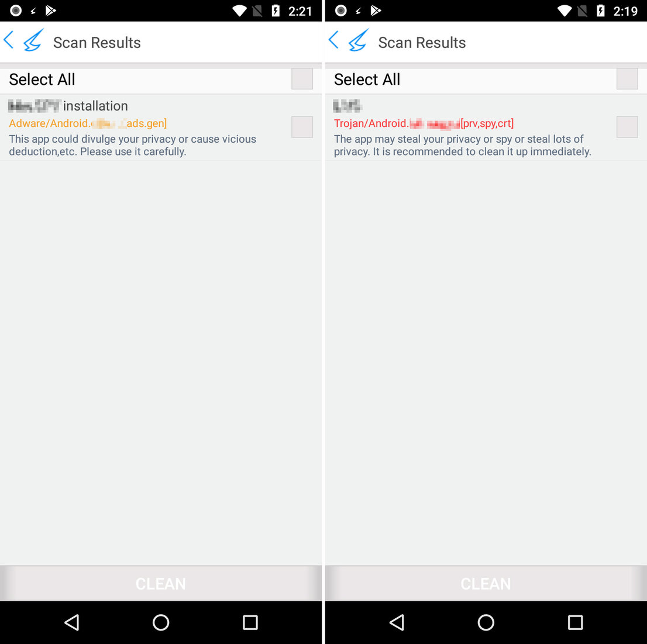Tap the Play Store notification icon at 2:21
This screenshot has width=647, height=644.
[x=51, y=11]
